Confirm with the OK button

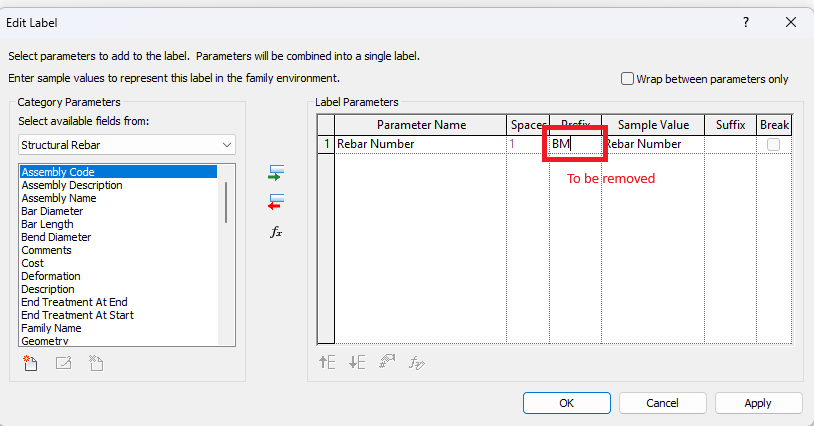pyautogui.click(x=566, y=403)
